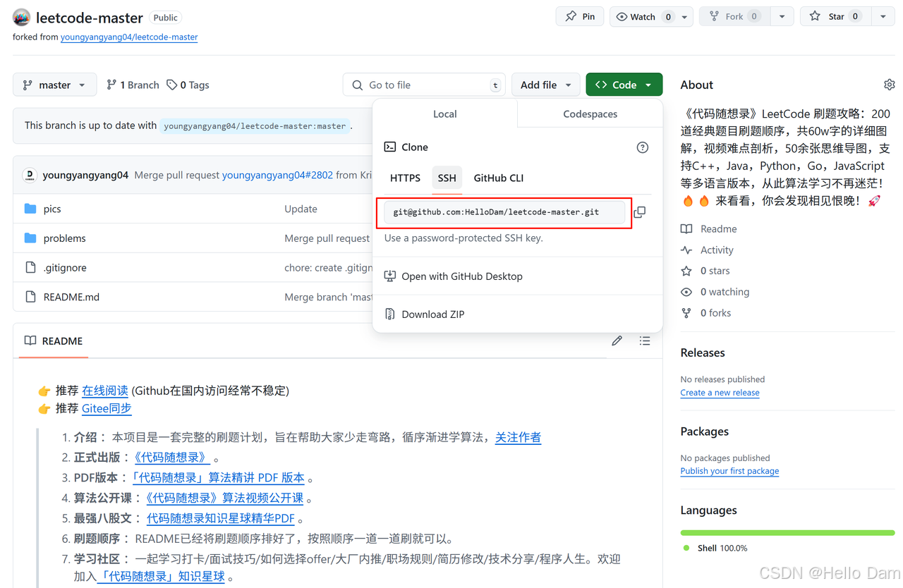Open the 「代码随想录」知识星球 link

click(x=161, y=577)
